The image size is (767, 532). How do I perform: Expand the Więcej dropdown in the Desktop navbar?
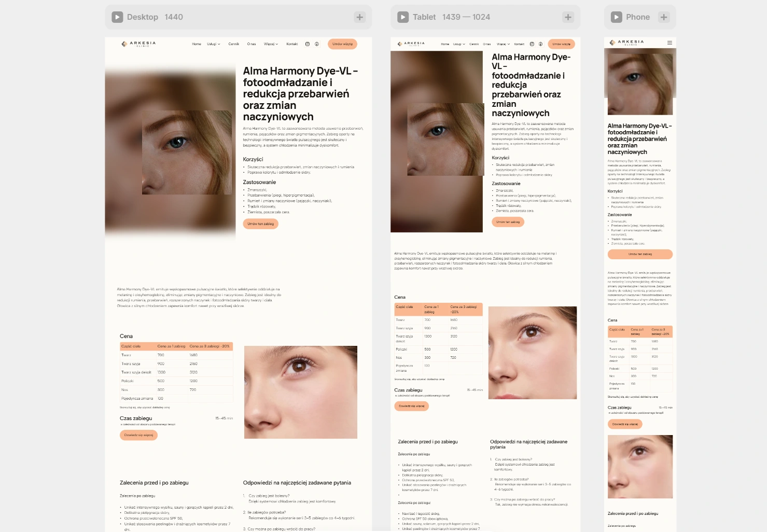[271, 44]
